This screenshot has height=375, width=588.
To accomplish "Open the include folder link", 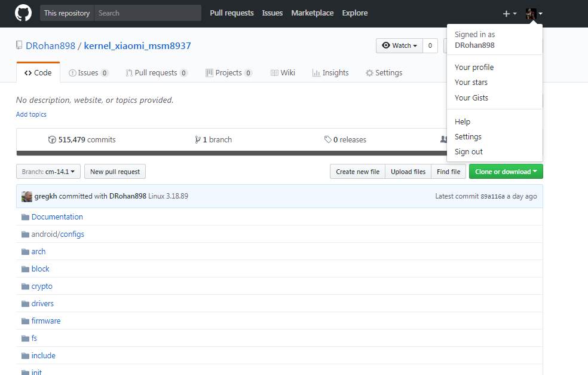I will pos(44,355).
